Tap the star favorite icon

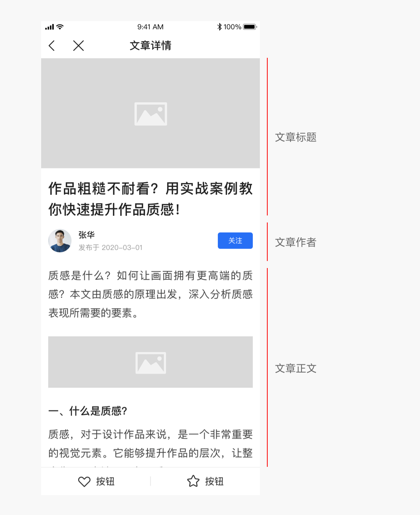pos(193,481)
